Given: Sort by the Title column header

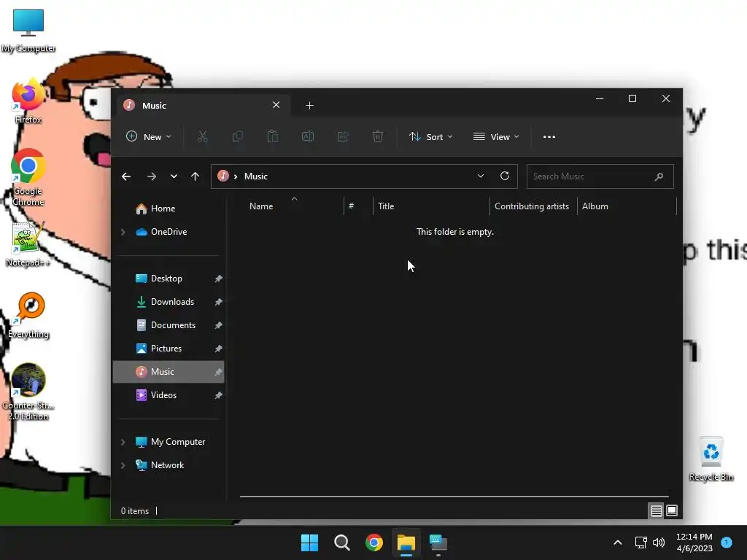Looking at the screenshot, I should pos(431,206).
